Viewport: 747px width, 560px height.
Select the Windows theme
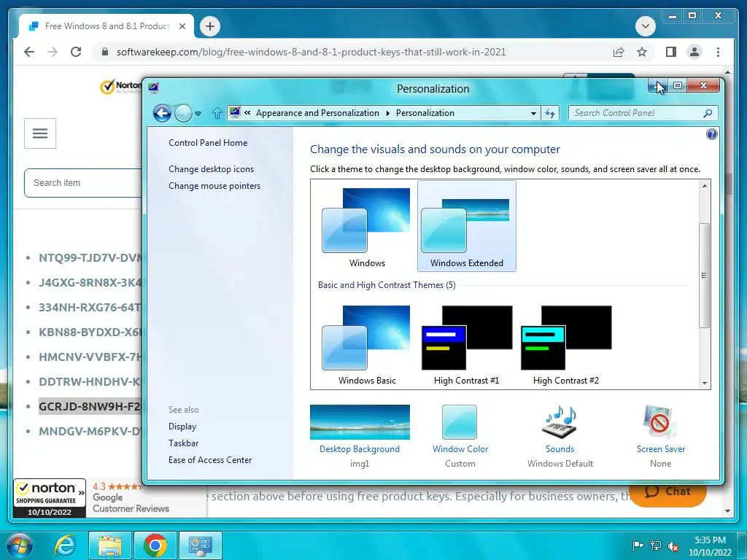point(367,227)
